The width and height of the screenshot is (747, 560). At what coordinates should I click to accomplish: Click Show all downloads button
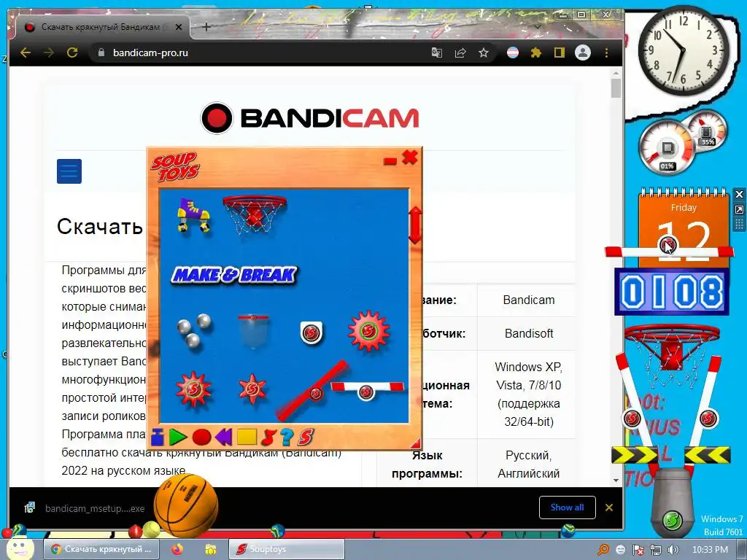(x=567, y=507)
